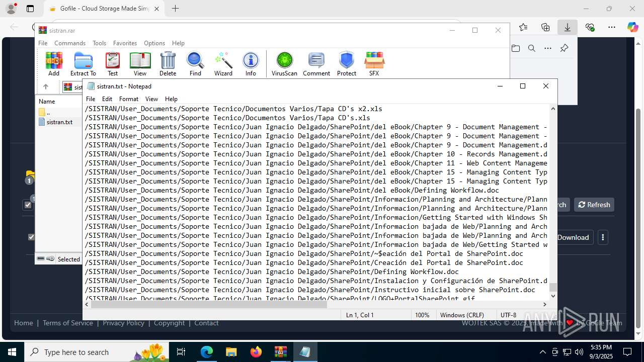The width and height of the screenshot is (644, 362).
Task: Open the Copilot icon in Edge
Action: (632, 27)
